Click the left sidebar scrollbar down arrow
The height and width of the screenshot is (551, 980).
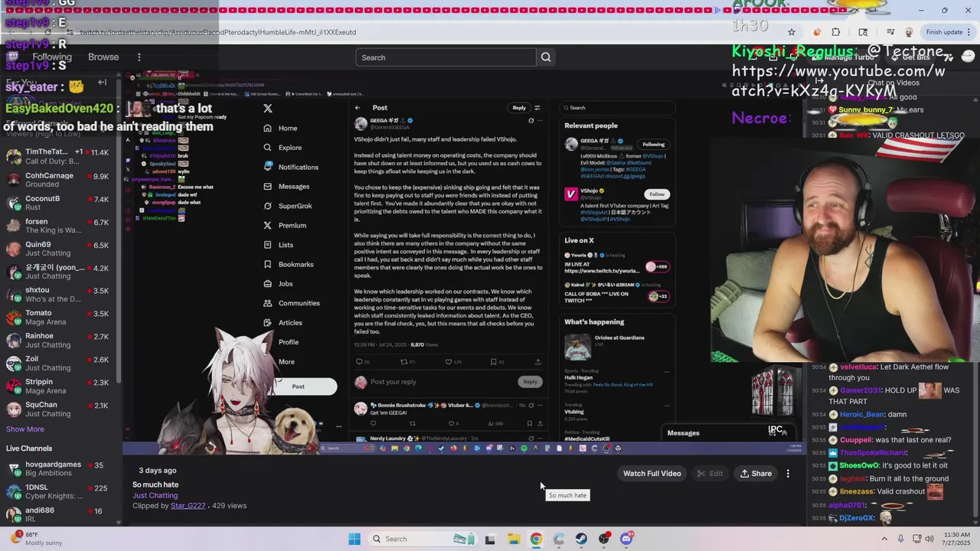click(119, 523)
